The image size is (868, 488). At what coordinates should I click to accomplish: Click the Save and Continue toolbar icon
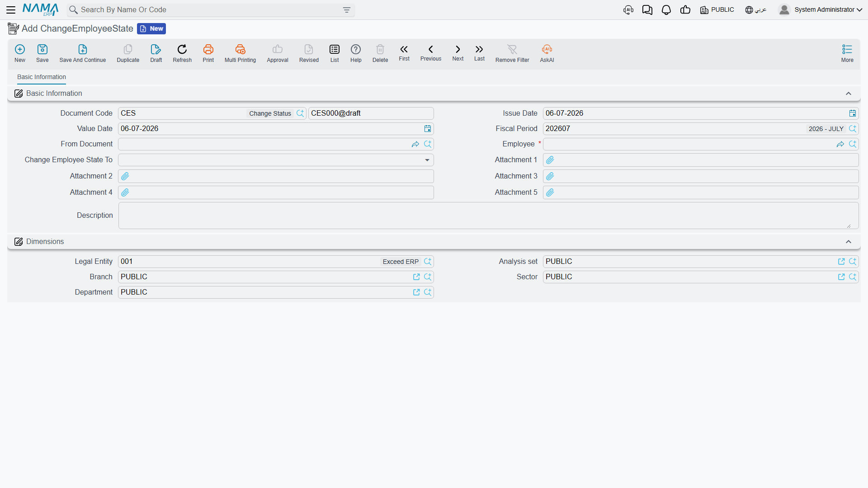coord(82,49)
